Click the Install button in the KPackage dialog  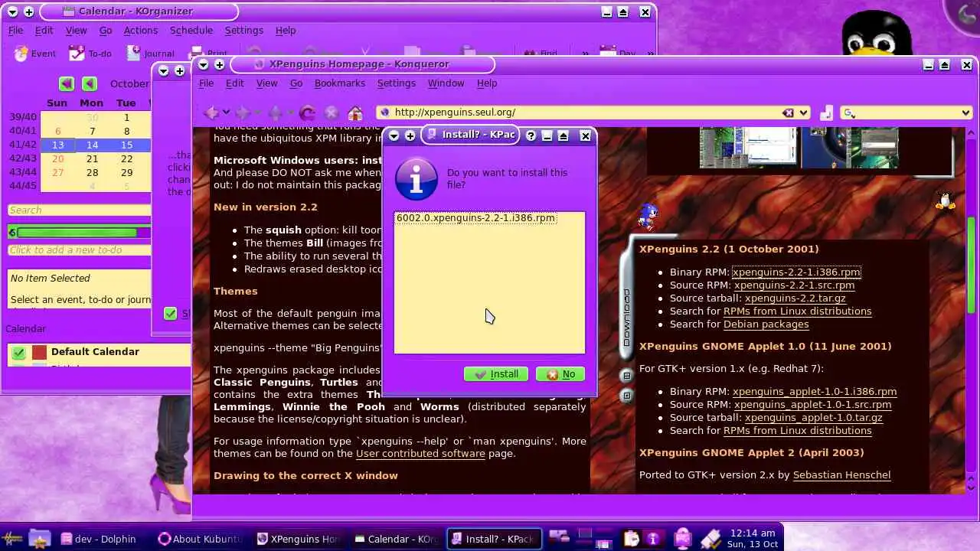(495, 374)
